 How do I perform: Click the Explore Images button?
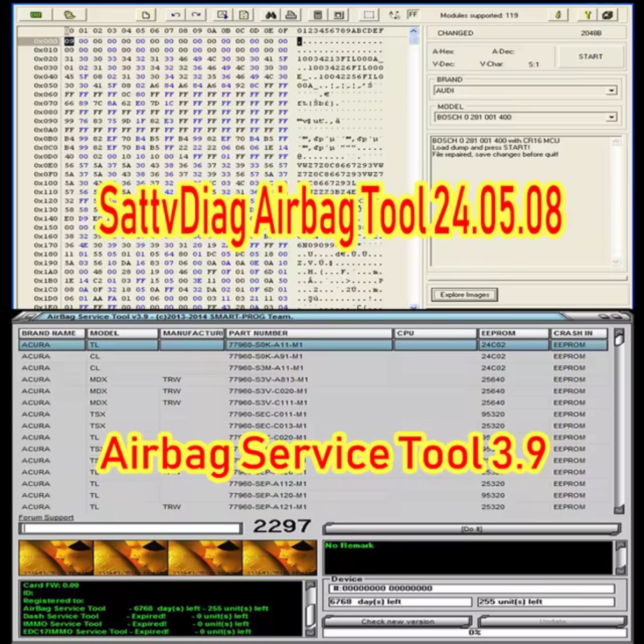464,294
